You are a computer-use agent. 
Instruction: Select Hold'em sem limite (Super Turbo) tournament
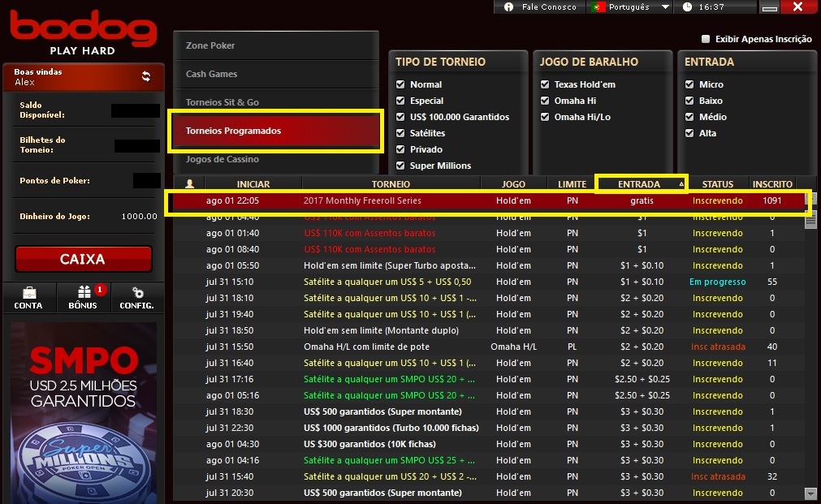pyautogui.click(x=489, y=265)
